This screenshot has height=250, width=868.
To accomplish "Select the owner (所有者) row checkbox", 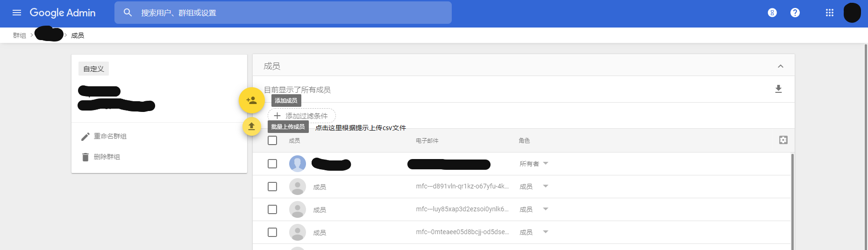I will [272, 164].
